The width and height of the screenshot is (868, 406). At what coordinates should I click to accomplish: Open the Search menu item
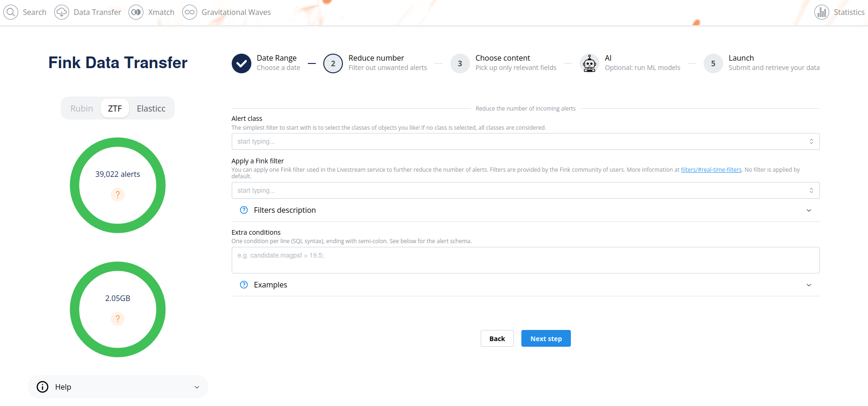click(x=35, y=12)
